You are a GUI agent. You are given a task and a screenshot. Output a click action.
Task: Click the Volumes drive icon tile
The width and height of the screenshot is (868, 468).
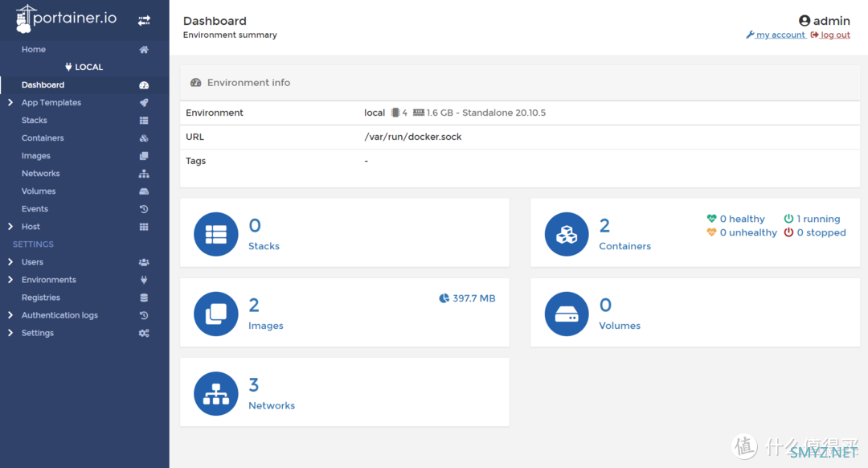point(567,314)
